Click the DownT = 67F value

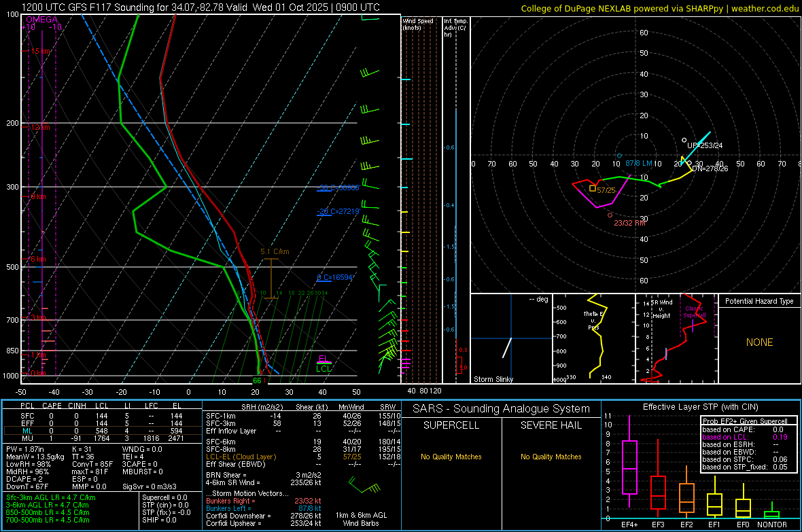(27, 486)
